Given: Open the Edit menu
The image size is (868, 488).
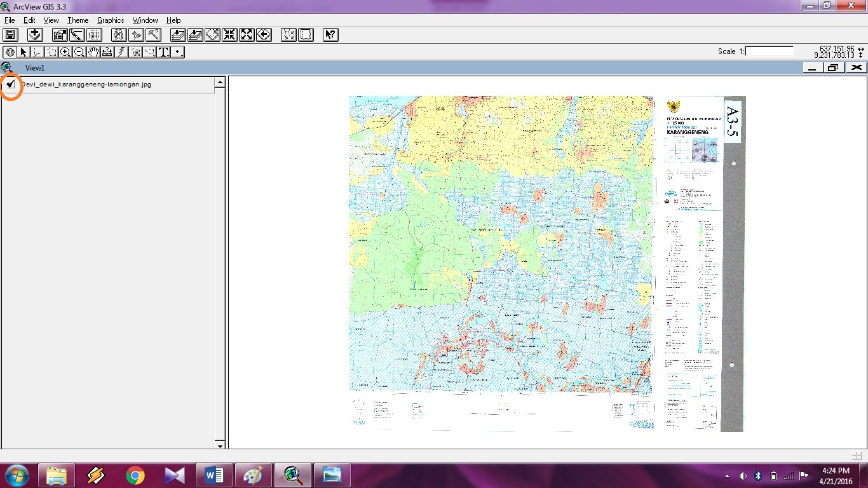Looking at the screenshot, I should (29, 20).
